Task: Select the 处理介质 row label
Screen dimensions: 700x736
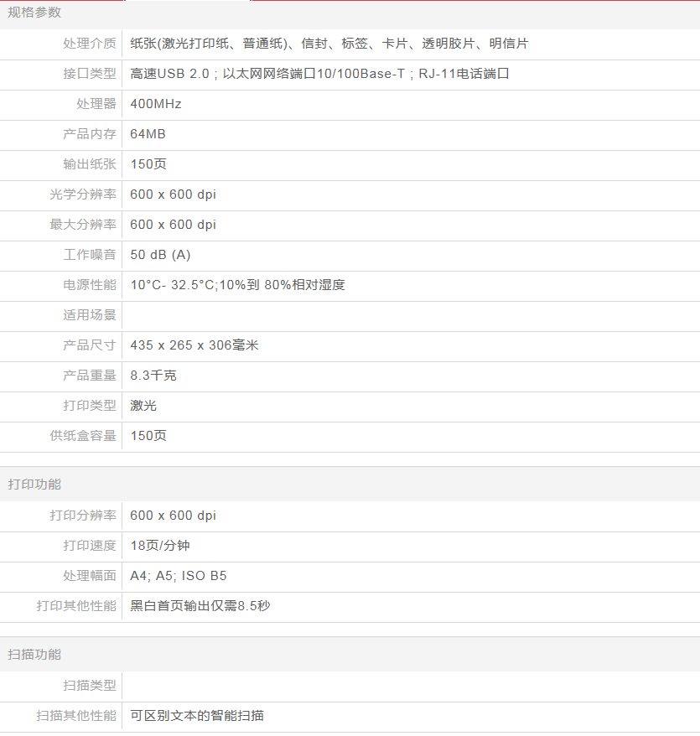Action: (x=90, y=44)
